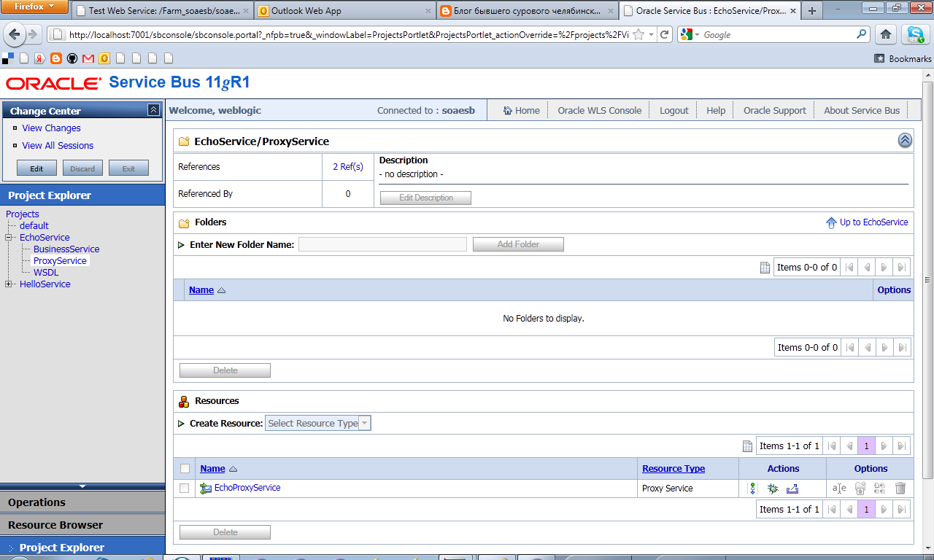Image resolution: width=934 pixels, height=560 pixels.
Task: Open EchoProxyService resource link
Action: tap(247, 488)
